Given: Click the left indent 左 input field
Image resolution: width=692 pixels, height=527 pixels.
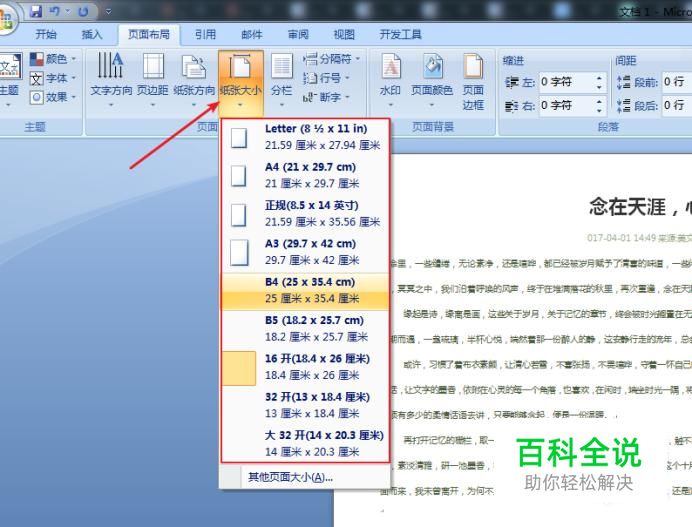Looking at the screenshot, I should [x=566, y=82].
